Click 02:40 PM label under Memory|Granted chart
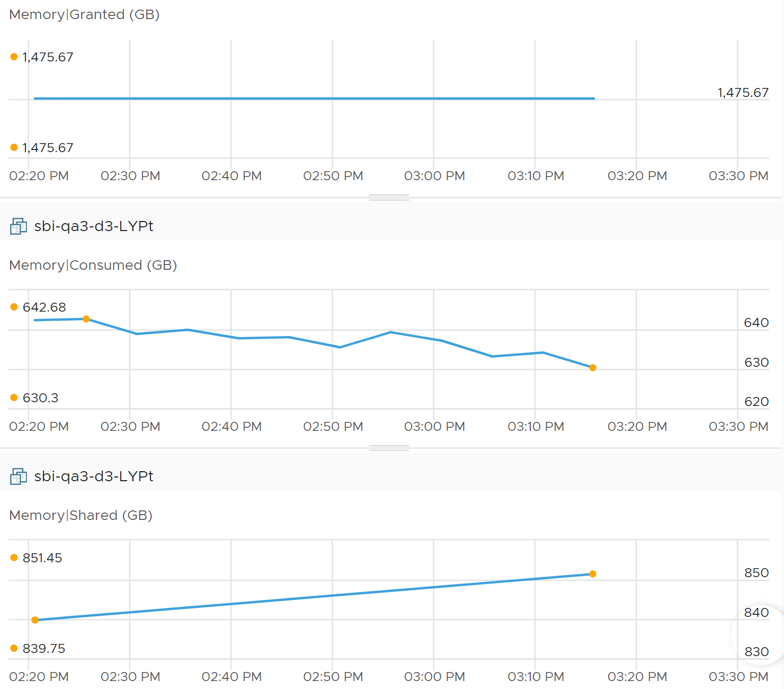This screenshot has height=689, width=784. click(231, 176)
